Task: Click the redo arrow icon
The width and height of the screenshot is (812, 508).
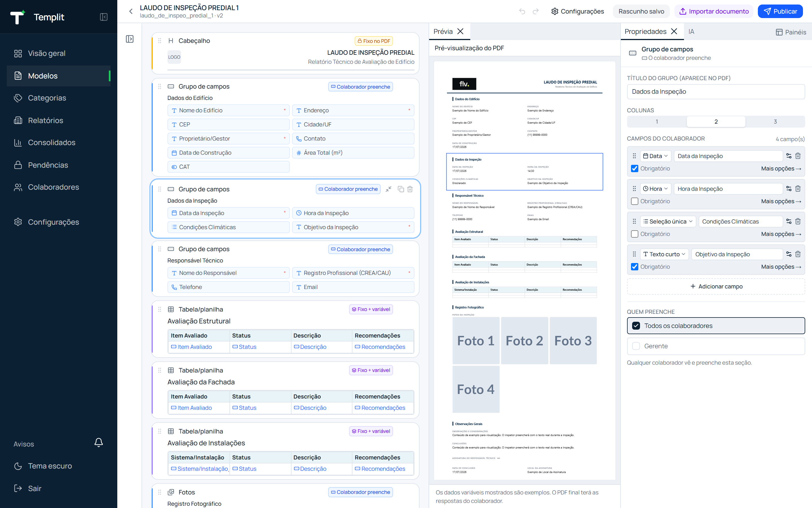Action: (x=536, y=11)
